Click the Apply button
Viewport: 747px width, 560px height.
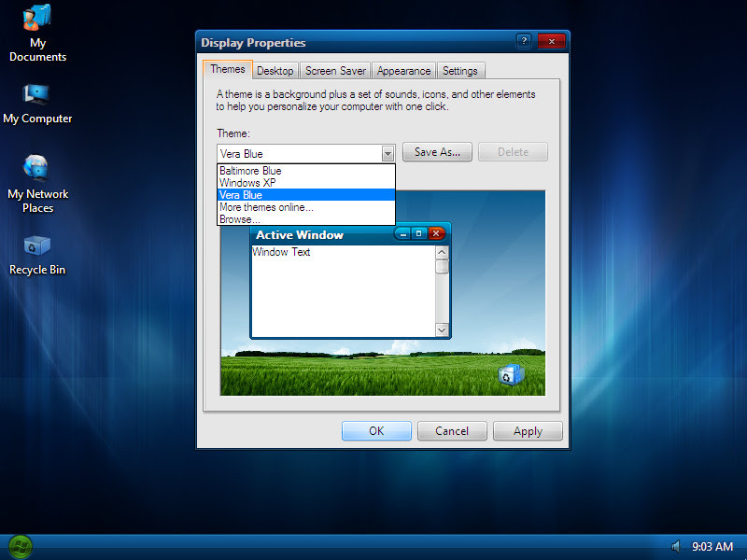tap(528, 431)
